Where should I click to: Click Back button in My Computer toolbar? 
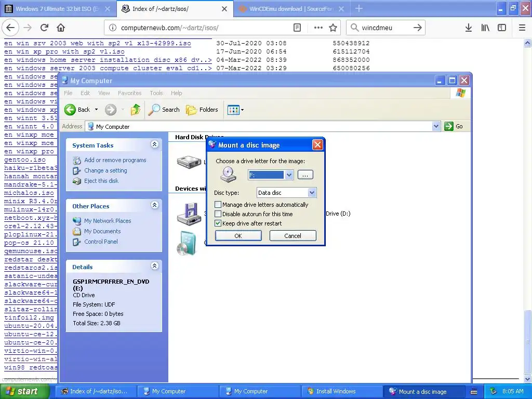[78, 110]
